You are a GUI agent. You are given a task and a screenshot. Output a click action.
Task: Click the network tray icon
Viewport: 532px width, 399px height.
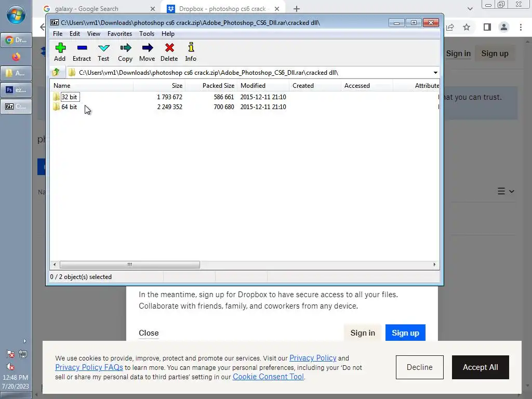point(23,354)
